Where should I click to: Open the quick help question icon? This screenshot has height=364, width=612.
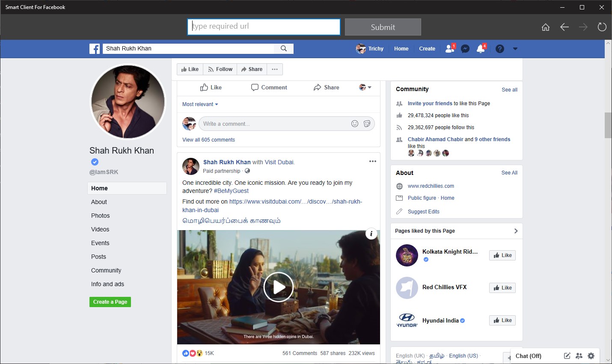pyautogui.click(x=500, y=49)
